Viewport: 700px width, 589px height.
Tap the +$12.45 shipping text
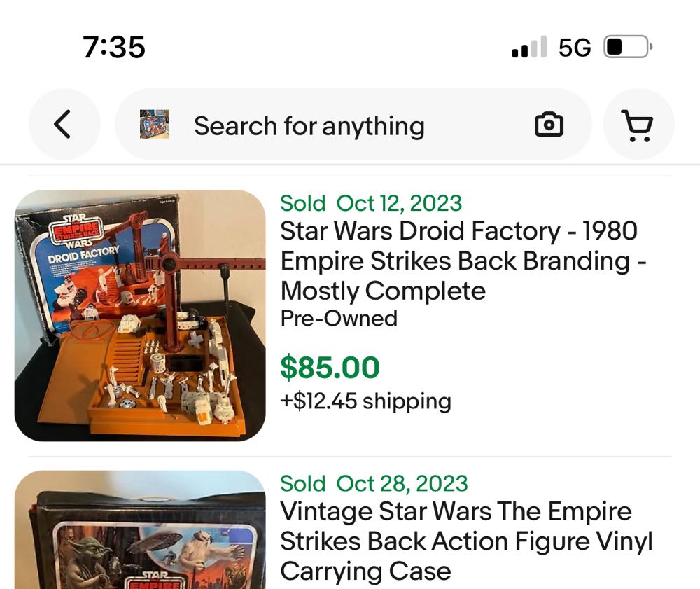click(x=365, y=401)
